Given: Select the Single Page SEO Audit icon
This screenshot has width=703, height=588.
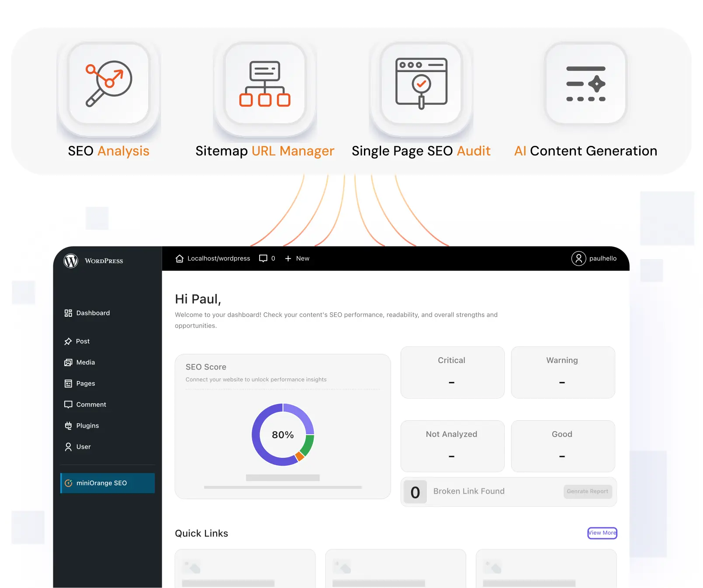Looking at the screenshot, I should tap(421, 84).
